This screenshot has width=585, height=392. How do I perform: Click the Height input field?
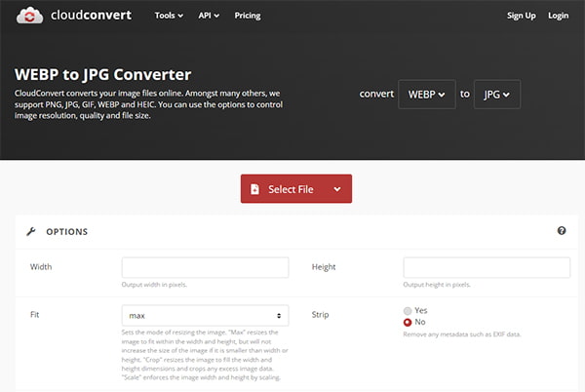pyautogui.click(x=487, y=267)
